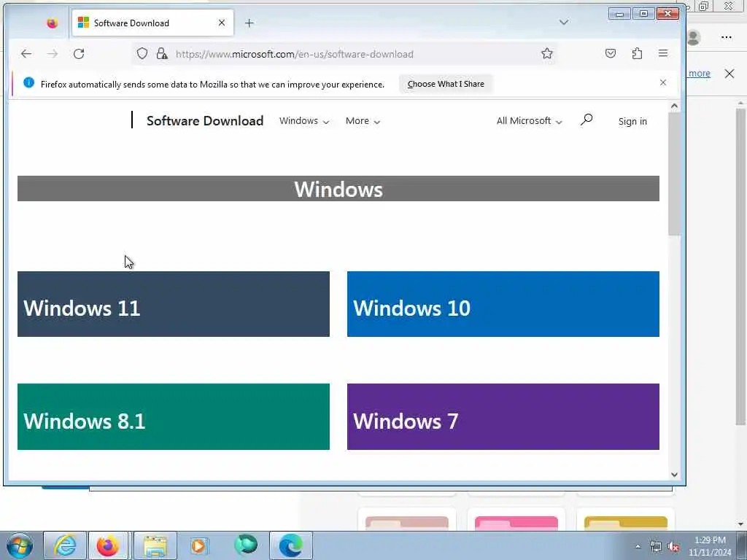Go back with the Firefox back arrow
The width and height of the screenshot is (747, 560).
click(x=26, y=54)
